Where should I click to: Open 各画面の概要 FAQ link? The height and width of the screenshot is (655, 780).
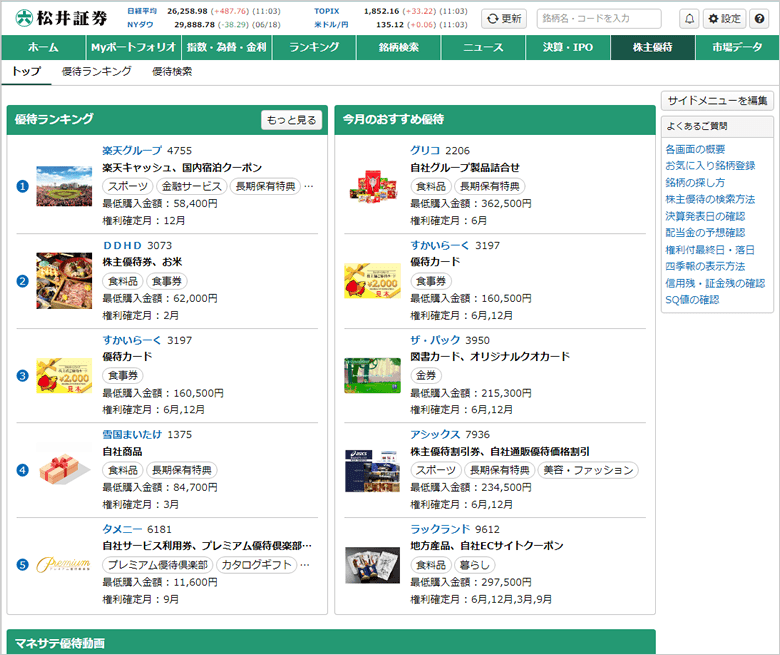(695, 149)
